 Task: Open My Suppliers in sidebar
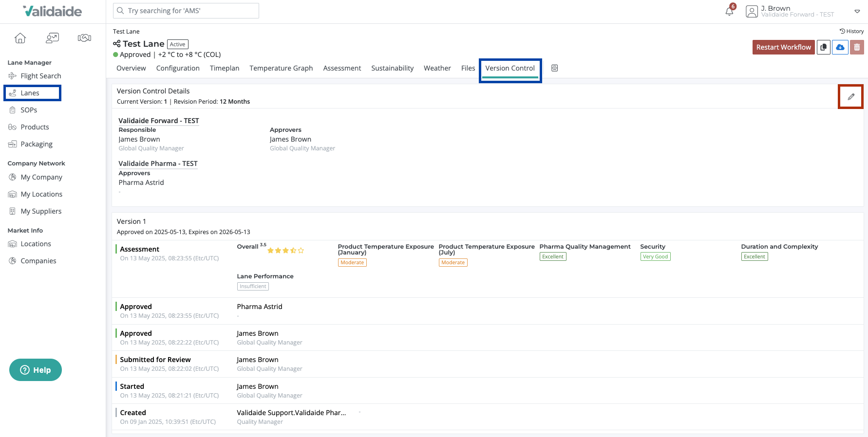[x=41, y=211]
